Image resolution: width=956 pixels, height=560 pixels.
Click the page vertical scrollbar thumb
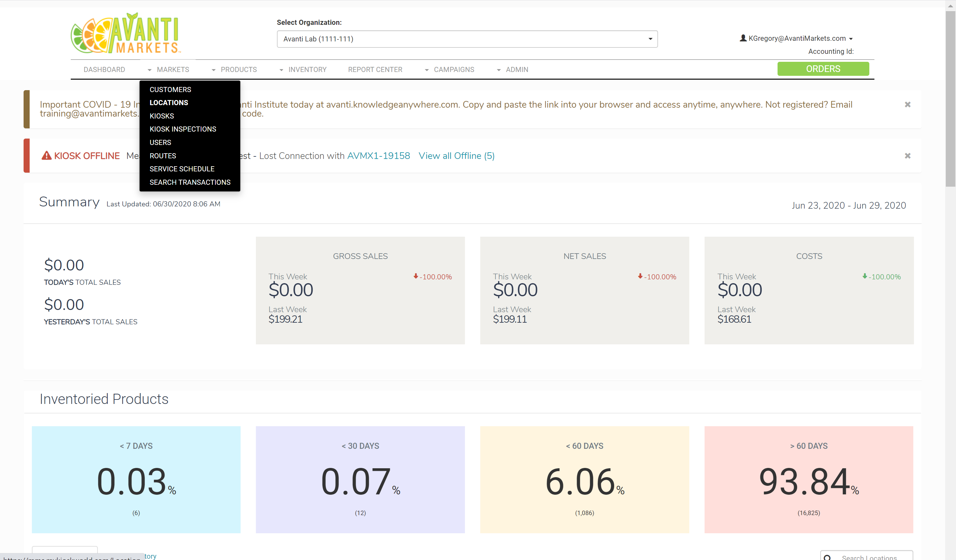click(950, 98)
